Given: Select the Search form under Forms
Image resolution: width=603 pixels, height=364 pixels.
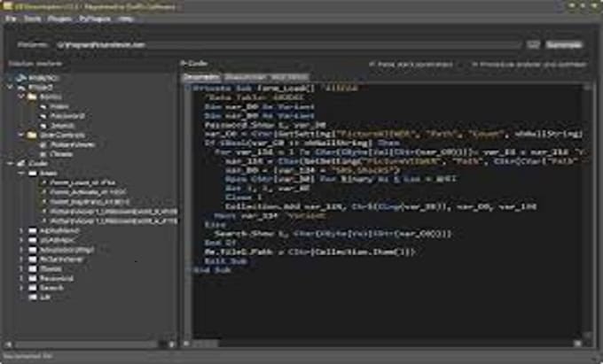Looking at the screenshot, I should tap(62, 126).
